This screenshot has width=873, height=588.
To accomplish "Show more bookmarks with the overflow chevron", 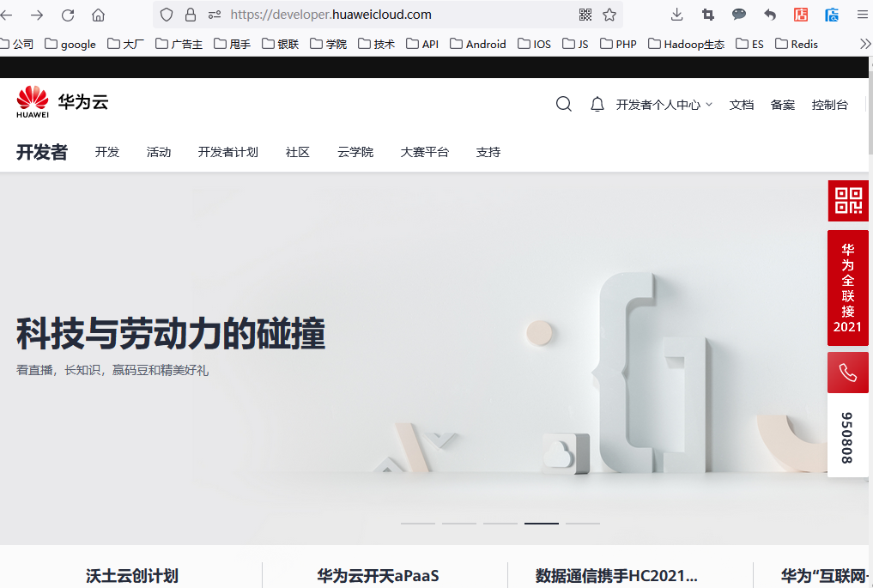I will click(x=864, y=44).
